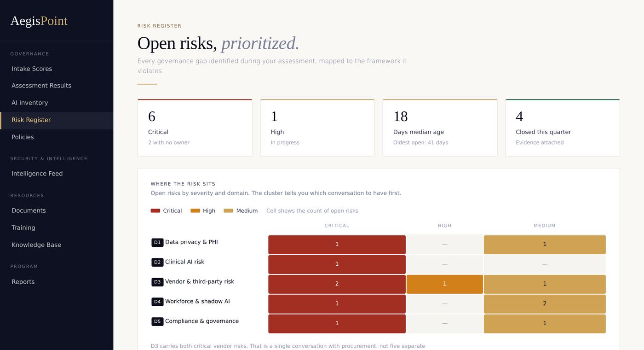This screenshot has height=350, width=644.
Task: Click the Critical count card showing 6
Action: [x=195, y=128]
